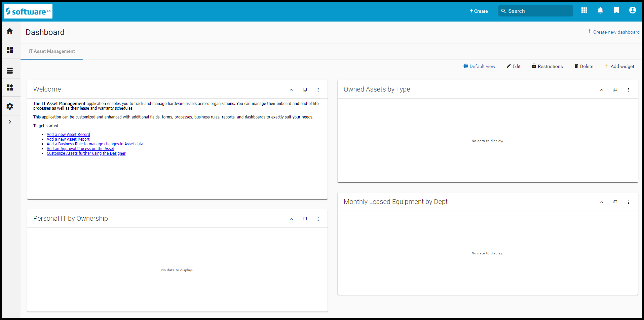Select the IT Asset Management tab

click(52, 51)
